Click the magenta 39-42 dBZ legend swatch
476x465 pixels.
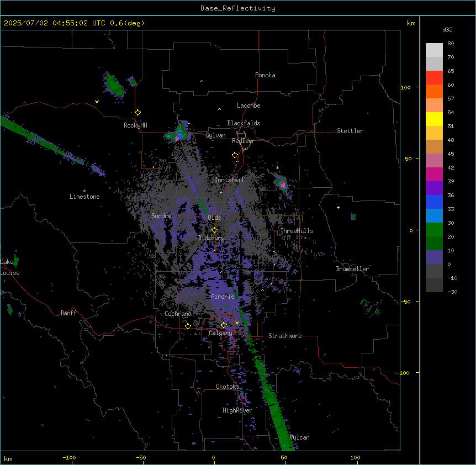click(434, 174)
